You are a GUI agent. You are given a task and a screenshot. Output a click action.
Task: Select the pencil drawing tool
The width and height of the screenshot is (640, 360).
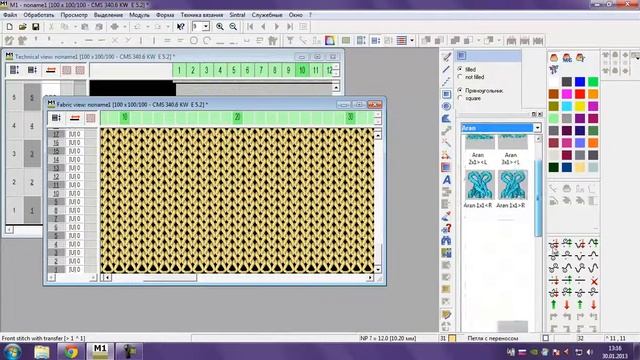447,57
